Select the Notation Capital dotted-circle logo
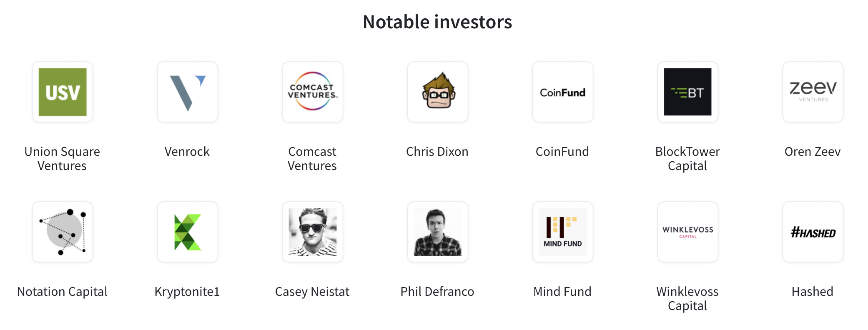Screen dimensions: 868x330 coord(63,232)
